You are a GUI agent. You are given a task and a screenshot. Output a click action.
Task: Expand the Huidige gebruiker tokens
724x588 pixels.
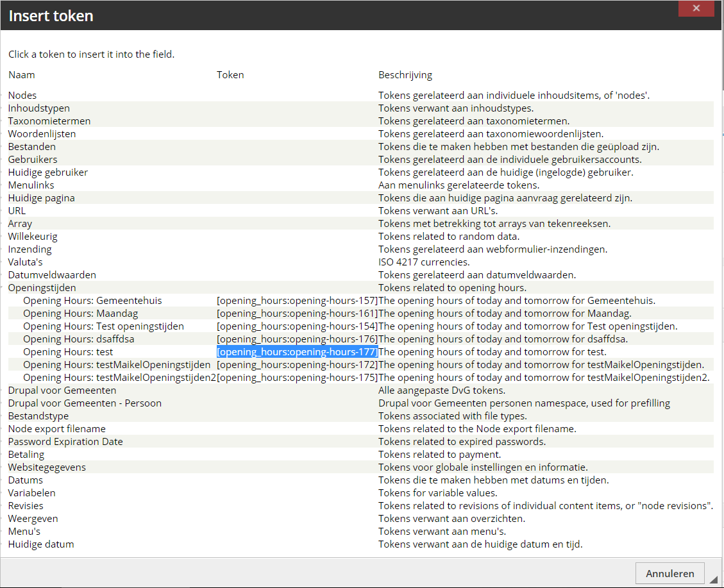coord(48,172)
